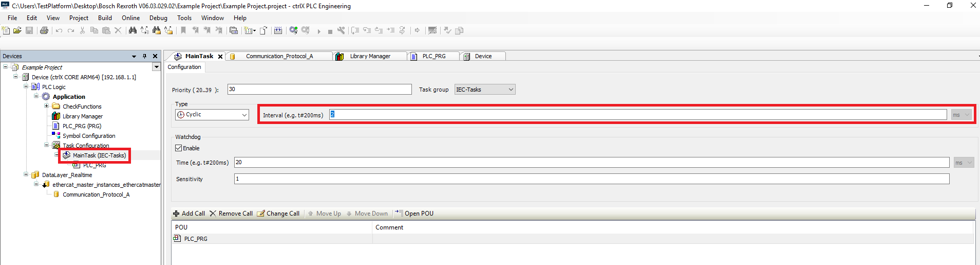Switch to the Library Manager tab
The image size is (980, 265).
pos(369,56)
